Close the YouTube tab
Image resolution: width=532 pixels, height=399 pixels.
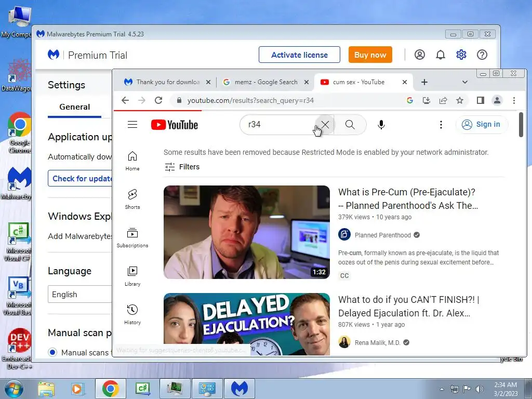point(404,82)
